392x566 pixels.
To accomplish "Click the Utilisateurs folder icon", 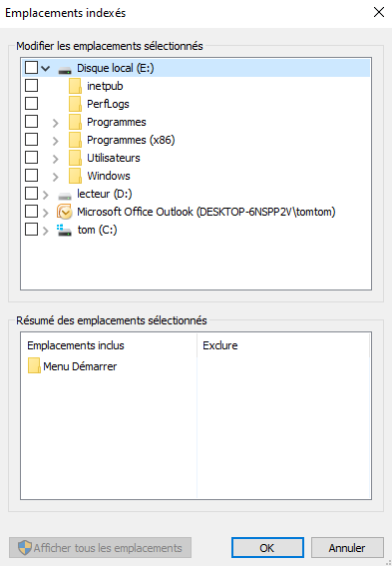I will [x=75, y=158].
